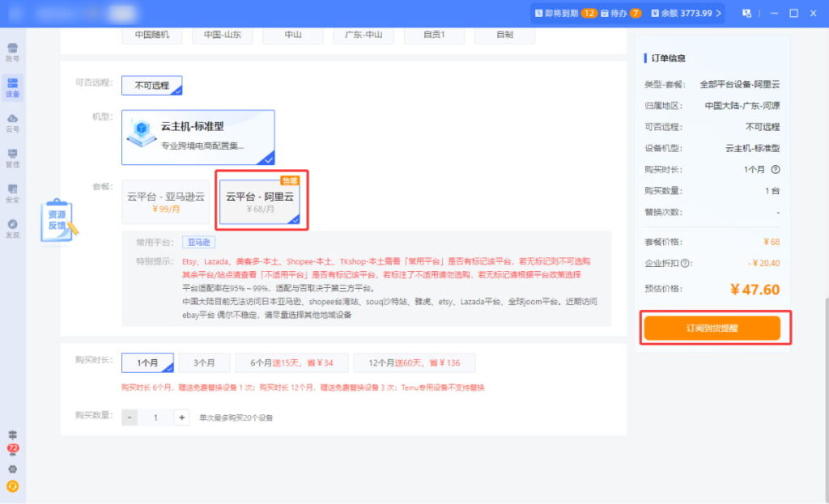Decrease purchase quantity with minus button
The width and height of the screenshot is (829, 504).
(x=130, y=417)
